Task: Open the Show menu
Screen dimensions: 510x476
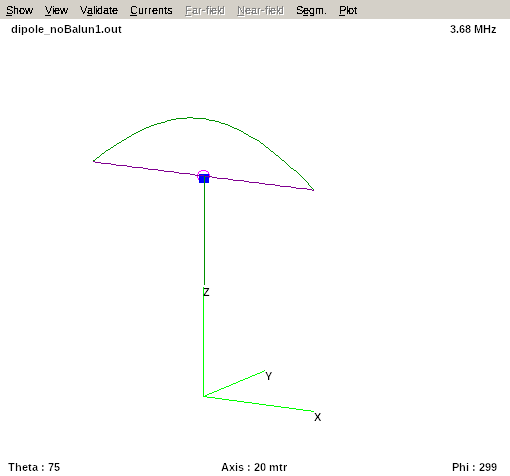Action: [x=19, y=10]
